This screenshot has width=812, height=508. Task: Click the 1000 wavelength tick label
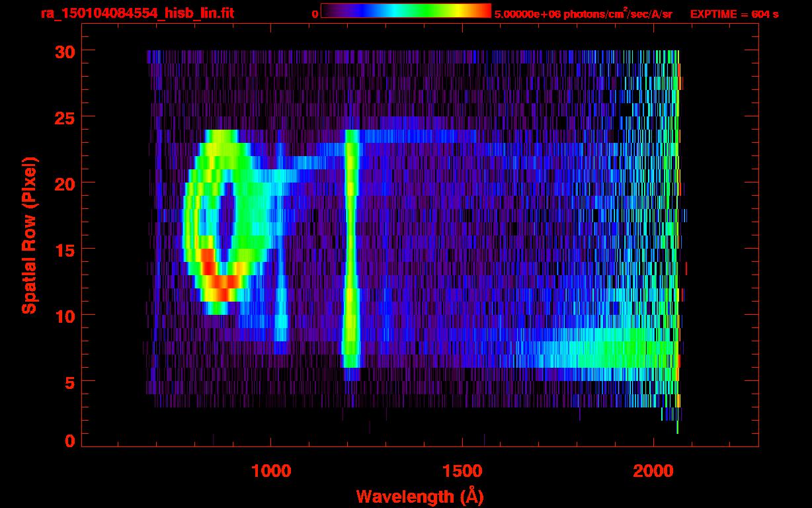click(x=272, y=470)
